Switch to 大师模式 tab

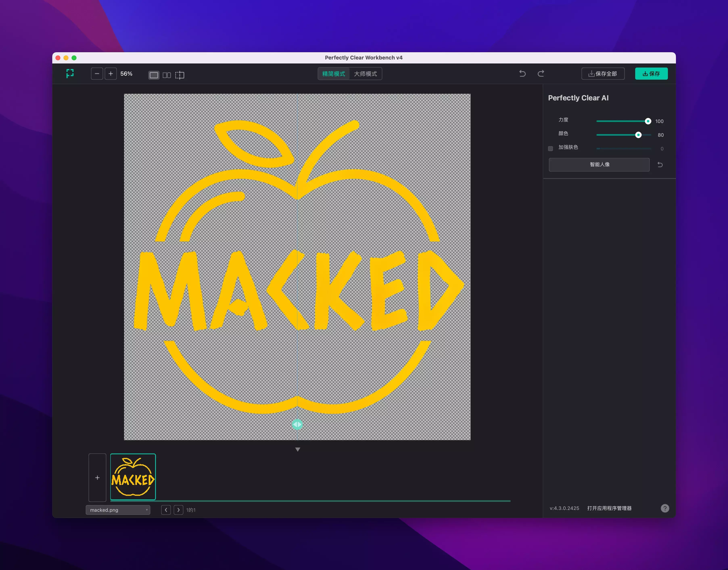click(x=366, y=74)
